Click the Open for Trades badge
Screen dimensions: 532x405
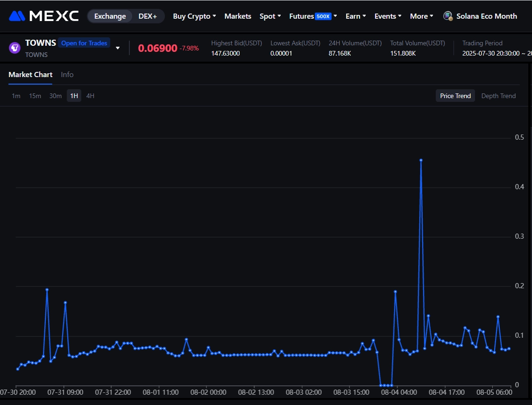(x=84, y=43)
